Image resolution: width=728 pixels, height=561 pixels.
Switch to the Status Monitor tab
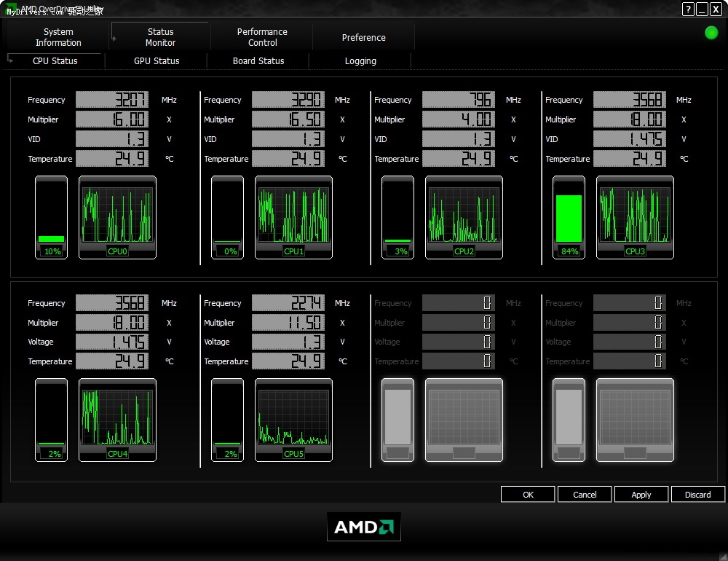160,37
